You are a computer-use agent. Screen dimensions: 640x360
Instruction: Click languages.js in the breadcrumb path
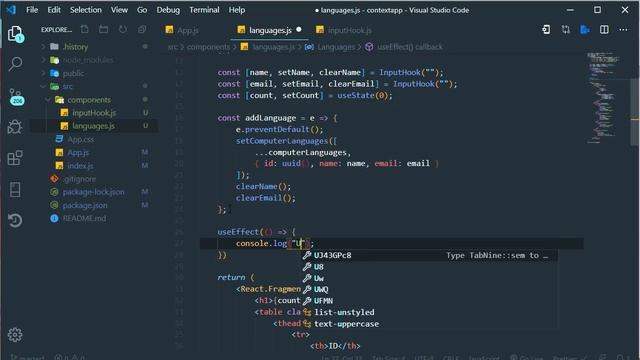point(273,47)
